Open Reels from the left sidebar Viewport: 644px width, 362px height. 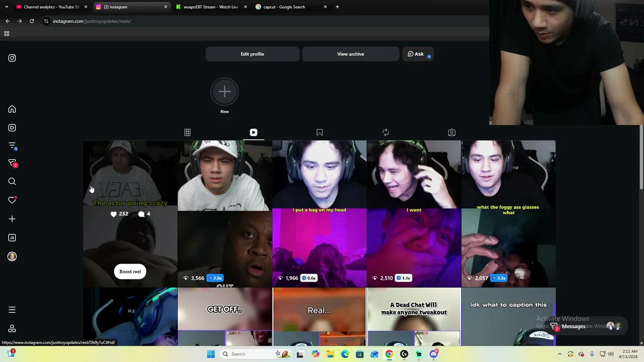coord(12,128)
